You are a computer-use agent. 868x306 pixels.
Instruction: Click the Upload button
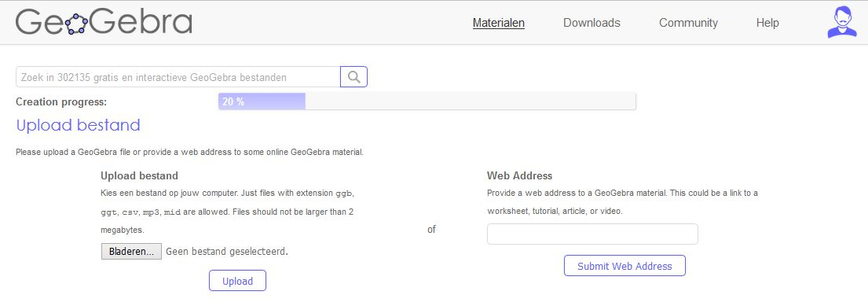pyautogui.click(x=237, y=281)
